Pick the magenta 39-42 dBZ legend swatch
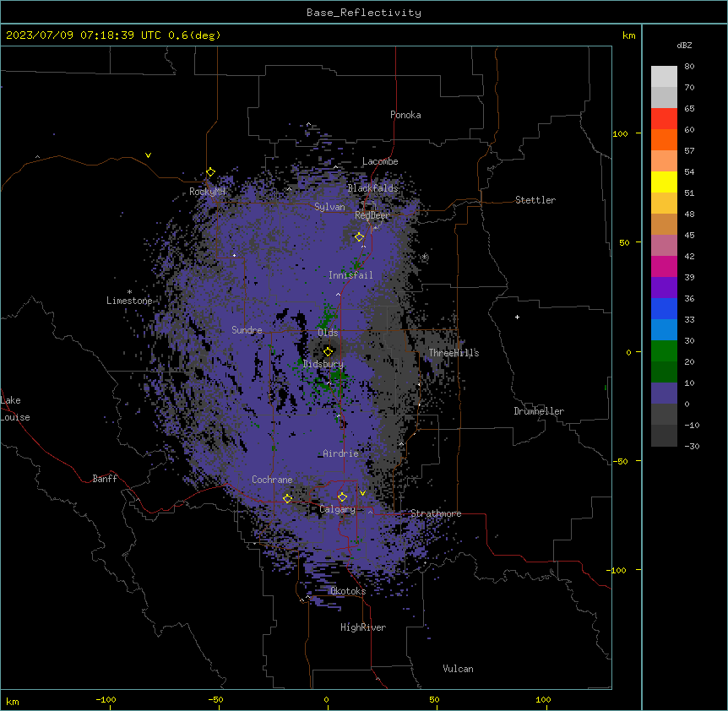Screen dimensions: 728x711 pos(664,266)
